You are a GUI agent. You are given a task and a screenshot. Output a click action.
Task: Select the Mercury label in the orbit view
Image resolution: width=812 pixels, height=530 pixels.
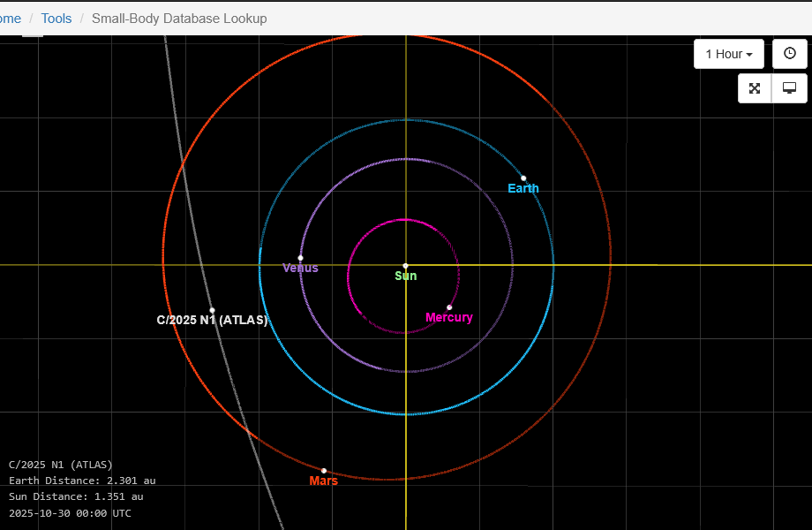pyautogui.click(x=449, y=317)
